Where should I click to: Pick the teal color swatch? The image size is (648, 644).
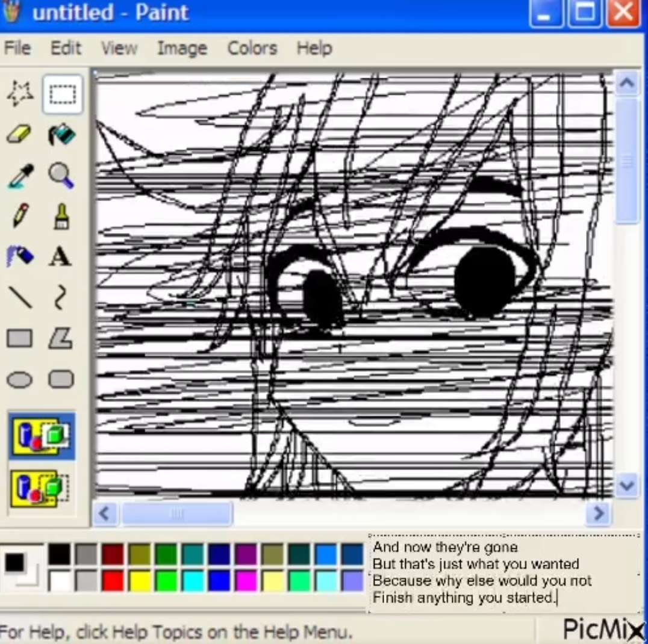[193, 554]
